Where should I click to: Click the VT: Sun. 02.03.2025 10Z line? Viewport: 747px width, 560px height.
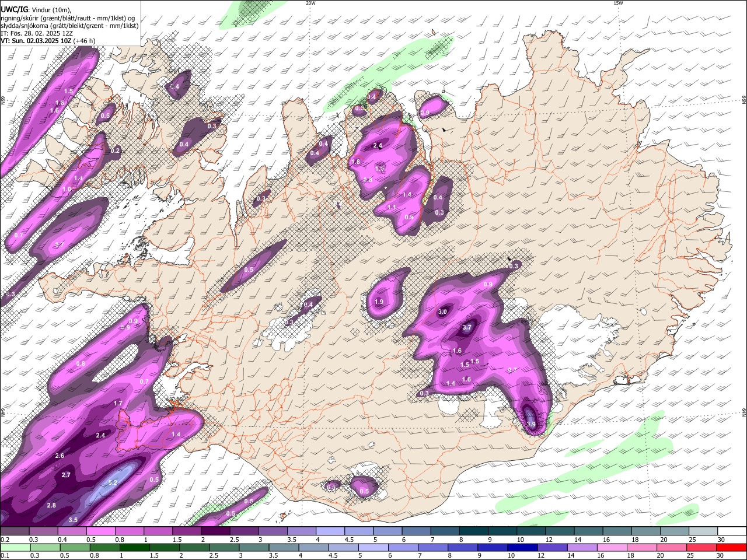coord(48,41)
